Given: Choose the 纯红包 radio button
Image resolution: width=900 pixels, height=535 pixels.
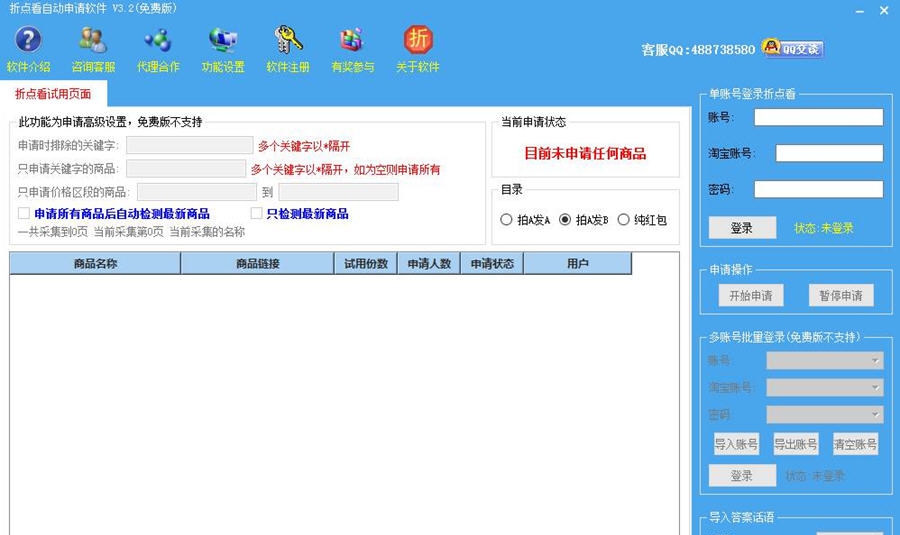Looking at the screenshot, I should [x=623, y=220].
